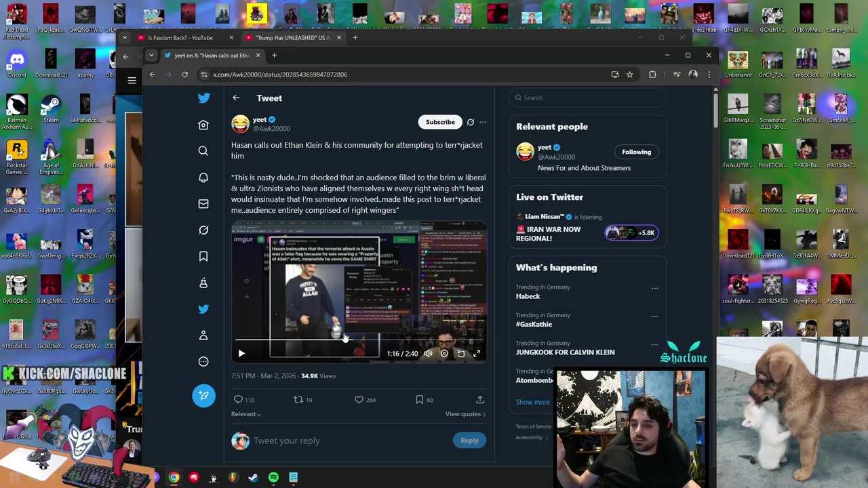Click the reply bubble icon with 110

point(238,400)
